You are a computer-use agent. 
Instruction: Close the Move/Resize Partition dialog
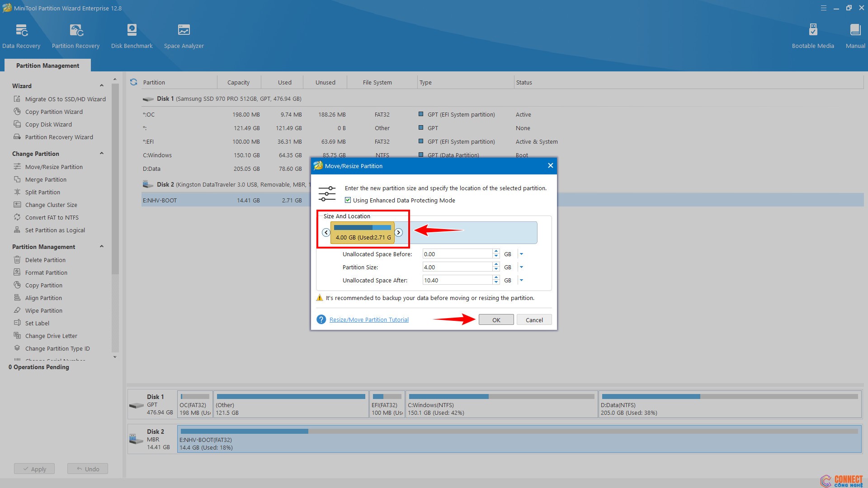tap(550, 166)
